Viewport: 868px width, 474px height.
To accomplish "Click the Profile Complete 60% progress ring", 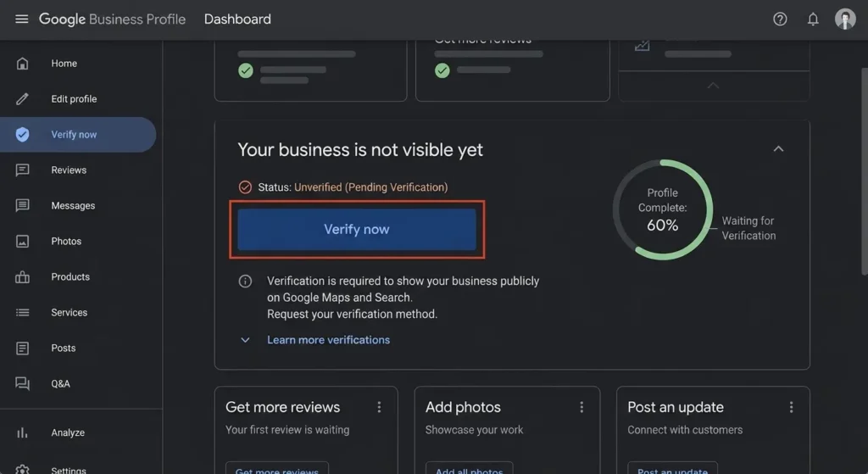I will click(x=663, y=210).
